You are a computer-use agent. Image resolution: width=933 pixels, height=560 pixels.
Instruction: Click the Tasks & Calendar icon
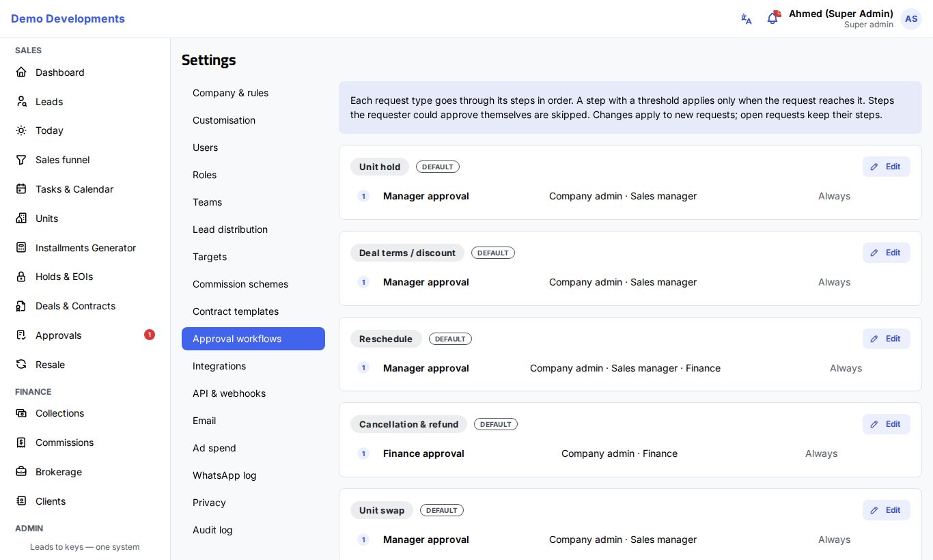[x=21, y=189]
